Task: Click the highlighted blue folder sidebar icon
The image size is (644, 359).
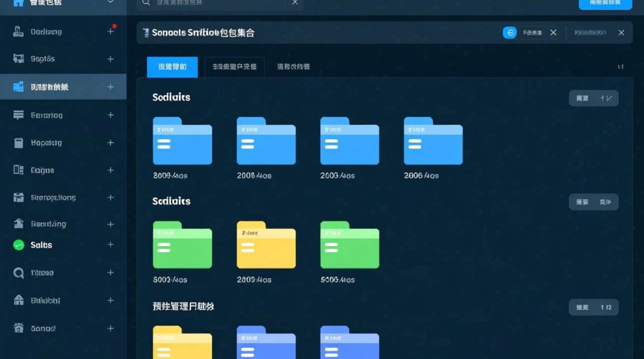Action: coord(18,87)
